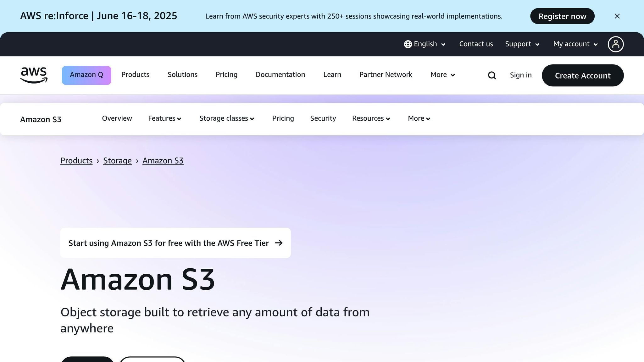Expand the More menu in S3 subnav
The width and height of the screenshot is (644, 362).
pos(419,118)
